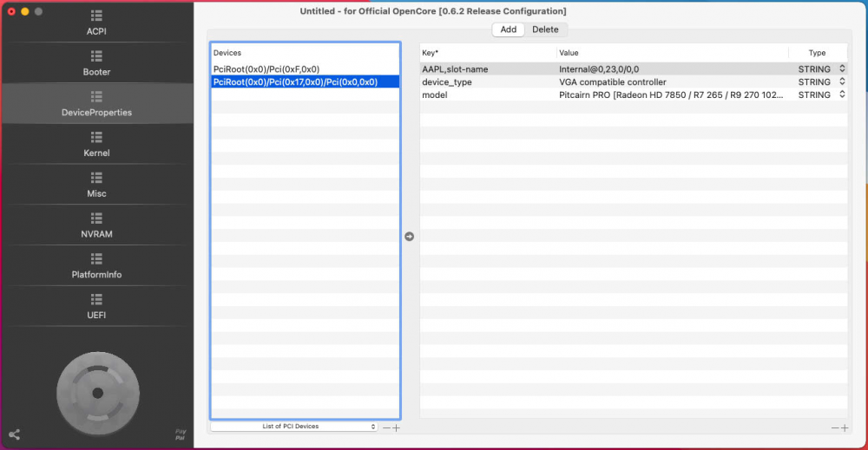868x450 pixels.
Task: Minimize the window with yellow button
Action: pos(25,11)
